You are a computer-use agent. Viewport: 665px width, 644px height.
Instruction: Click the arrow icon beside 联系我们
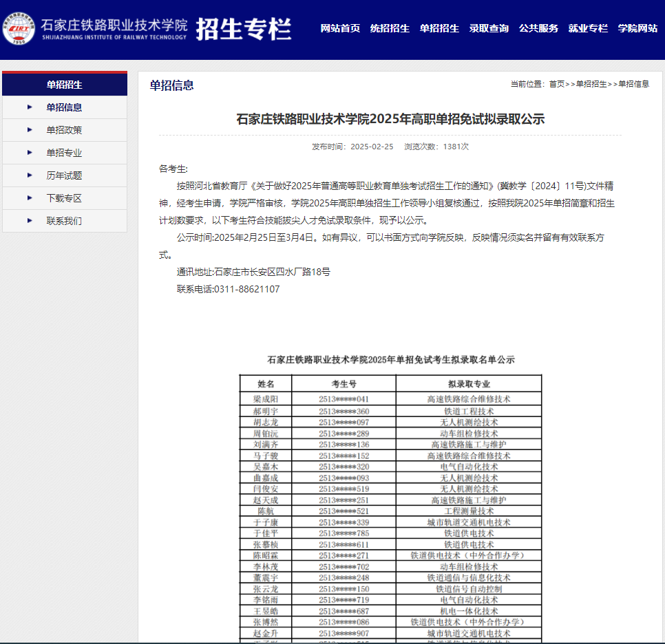28,220
